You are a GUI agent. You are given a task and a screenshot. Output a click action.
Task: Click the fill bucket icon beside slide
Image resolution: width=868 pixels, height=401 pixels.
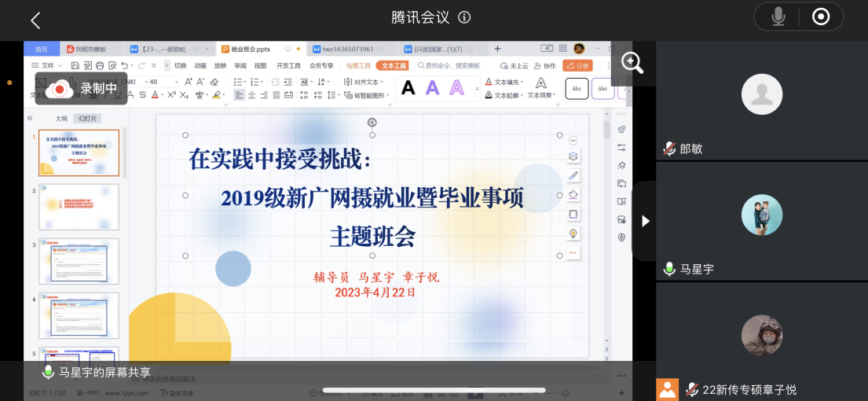click(x=573, y=195)
